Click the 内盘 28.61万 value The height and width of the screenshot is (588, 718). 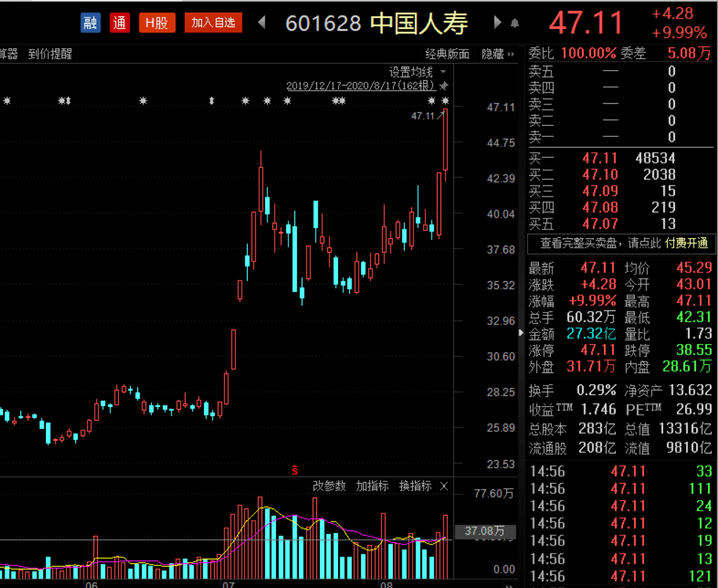coord(687,367)
